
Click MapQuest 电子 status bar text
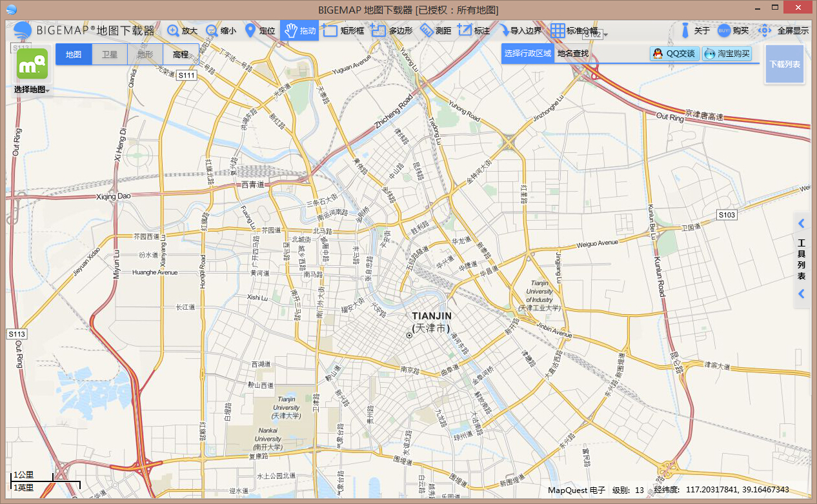(x=577, y=490)
